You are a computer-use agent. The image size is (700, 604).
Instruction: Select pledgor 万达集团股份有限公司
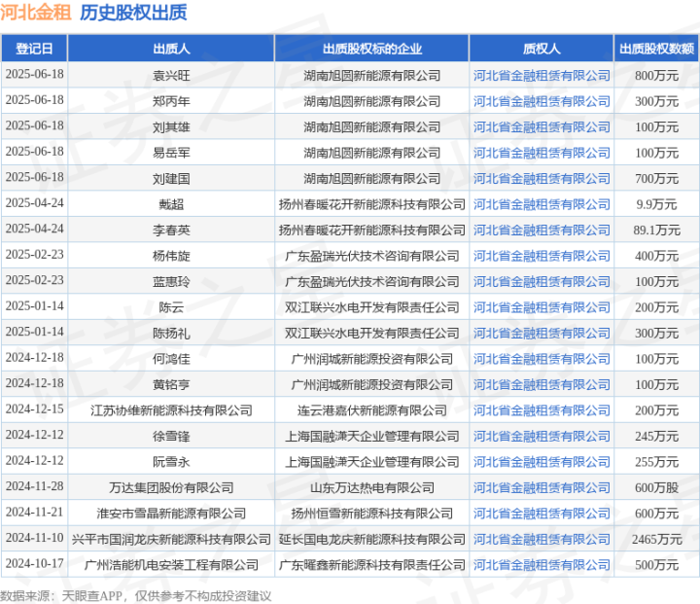171,488
